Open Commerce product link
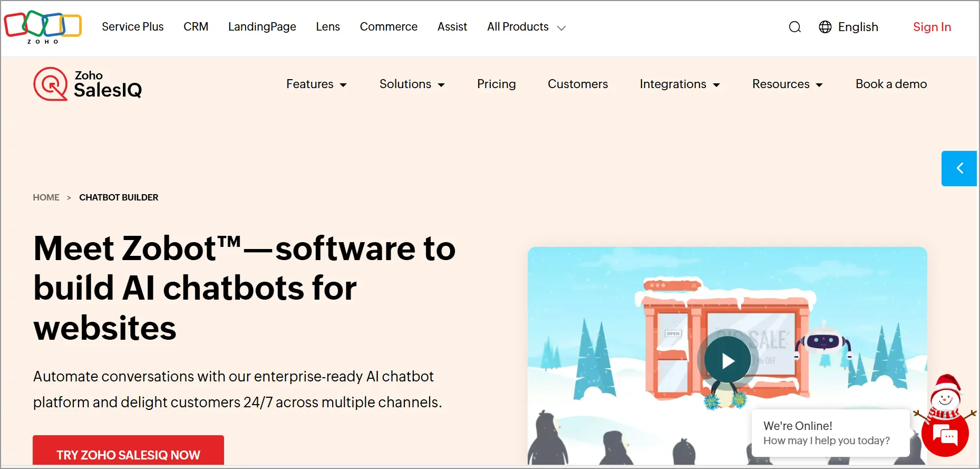This screenshot has width=980, height=469. 389,27
